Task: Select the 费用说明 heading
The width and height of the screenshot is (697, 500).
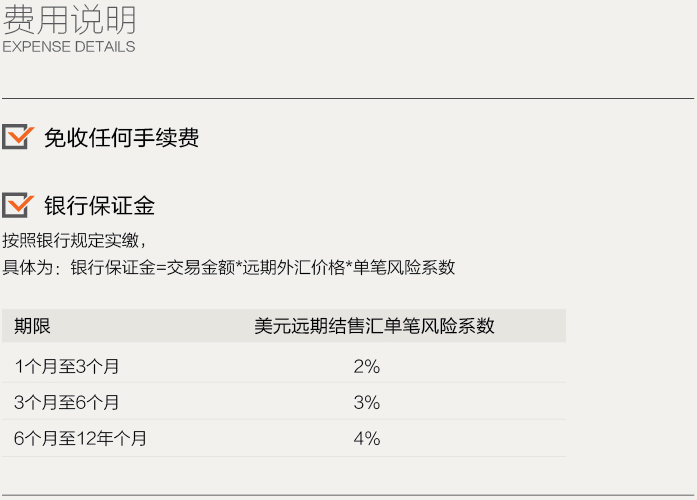Action: 69,20
